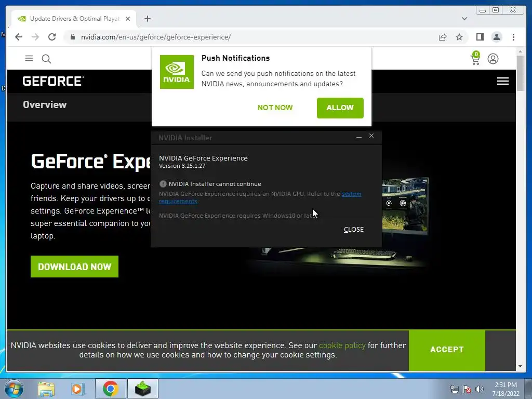Expand the tab search dropdown arrow

point(464,19)
